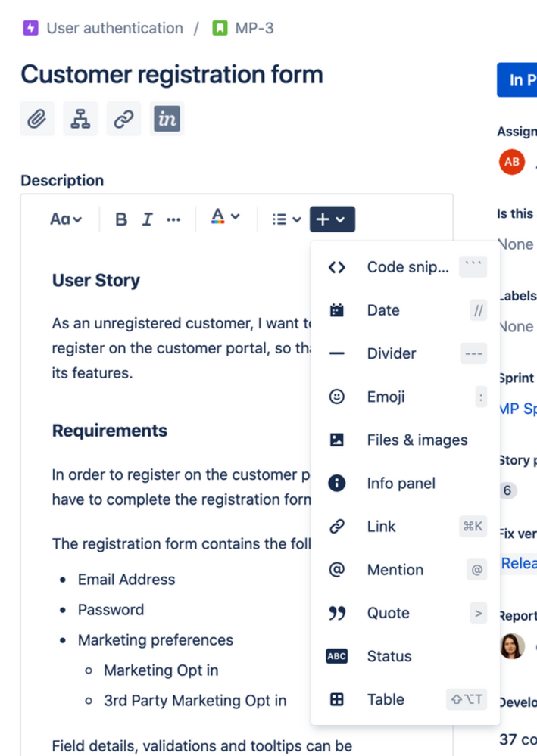
Task: Click the table grid icon
Action: point(337,699)
